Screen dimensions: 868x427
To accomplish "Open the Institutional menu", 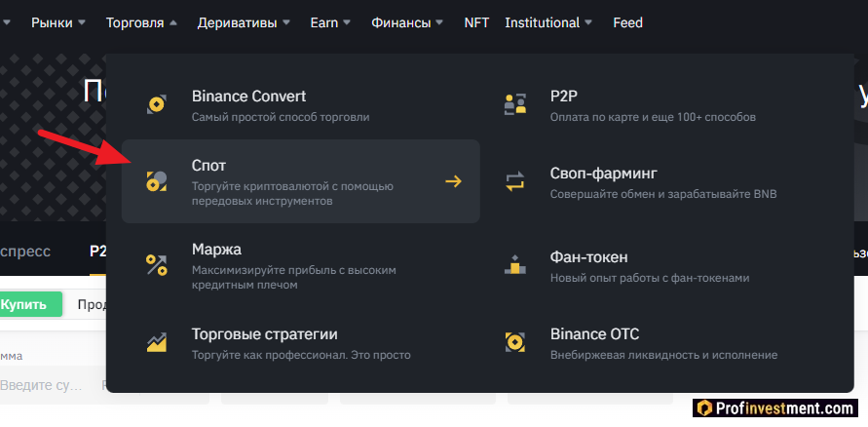I will pos(542,22).
